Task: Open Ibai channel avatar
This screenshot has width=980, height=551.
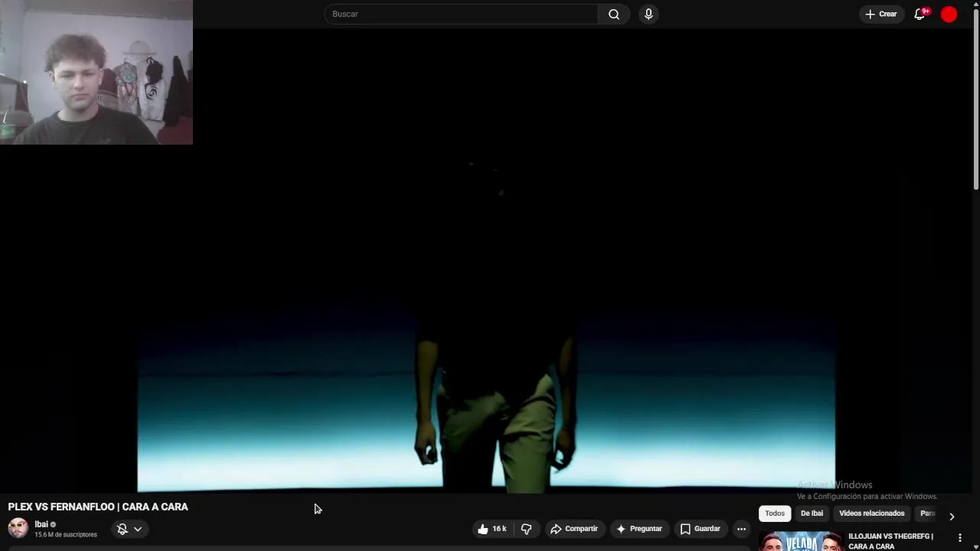Action: click(18, 528)
